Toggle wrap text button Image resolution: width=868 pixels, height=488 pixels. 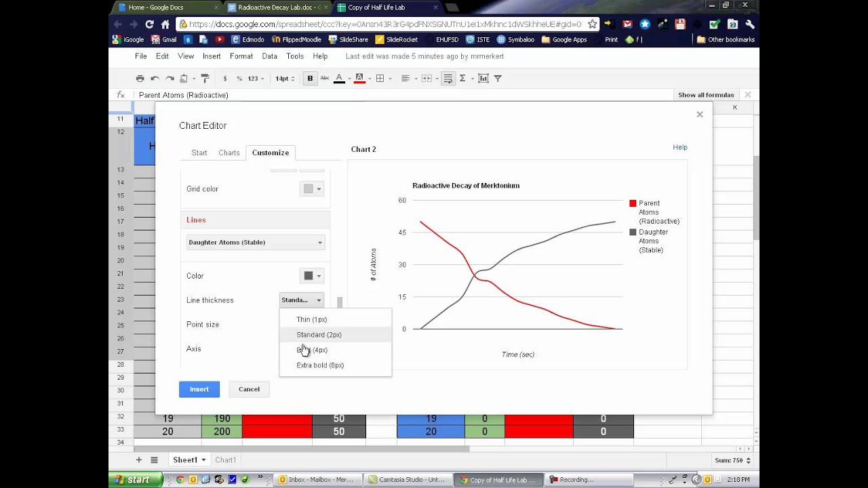448,79
